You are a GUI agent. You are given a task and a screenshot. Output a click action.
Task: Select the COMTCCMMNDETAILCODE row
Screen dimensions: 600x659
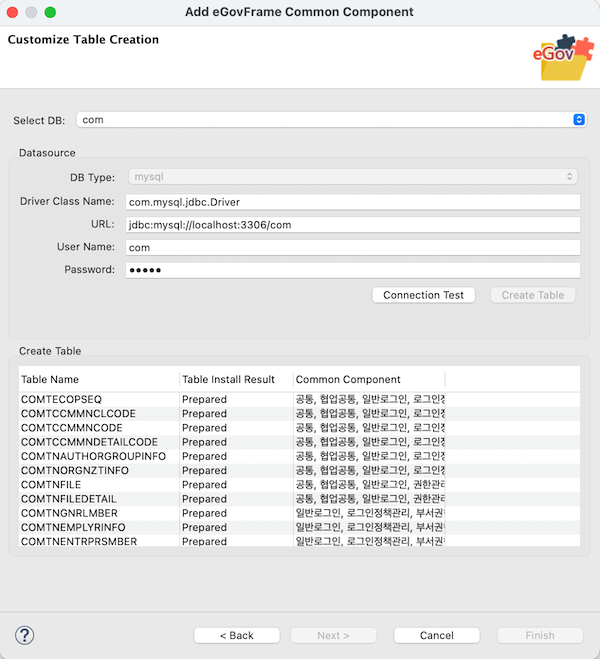(300, 442)
